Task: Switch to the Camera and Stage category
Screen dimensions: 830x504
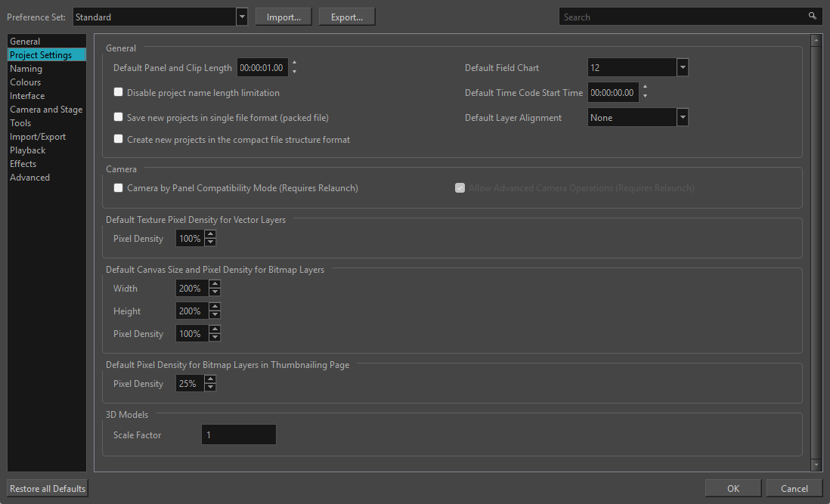Action: tap(46, 110)
